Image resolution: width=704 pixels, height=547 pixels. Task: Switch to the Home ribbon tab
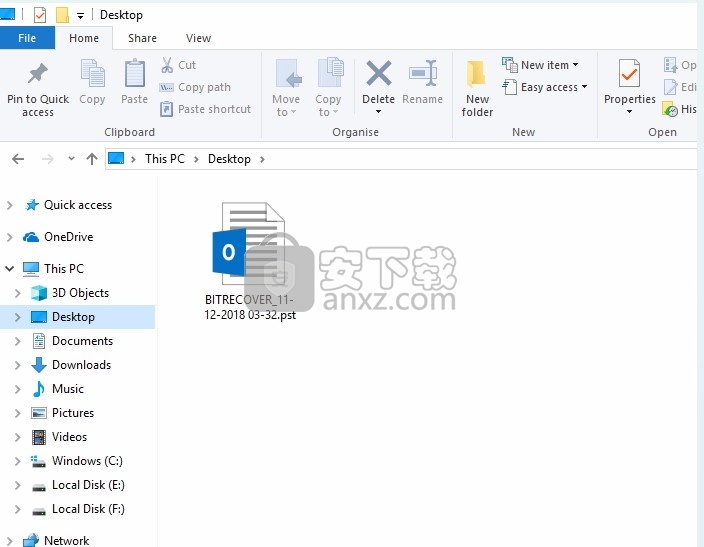click(84, 38)
